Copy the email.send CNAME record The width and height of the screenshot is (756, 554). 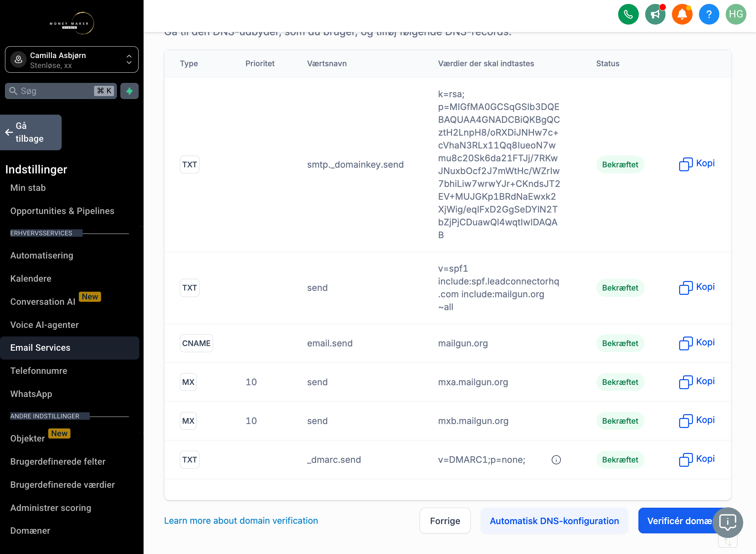point(697,343)
